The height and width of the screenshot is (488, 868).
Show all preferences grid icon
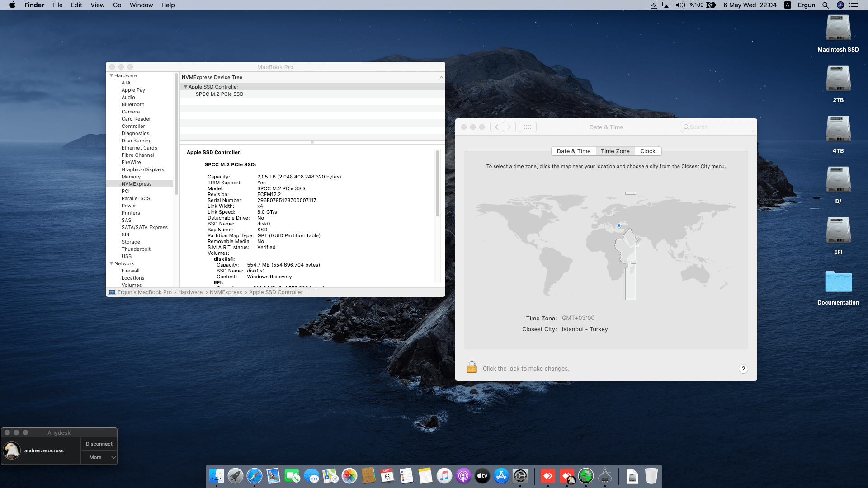pos(527,127)
